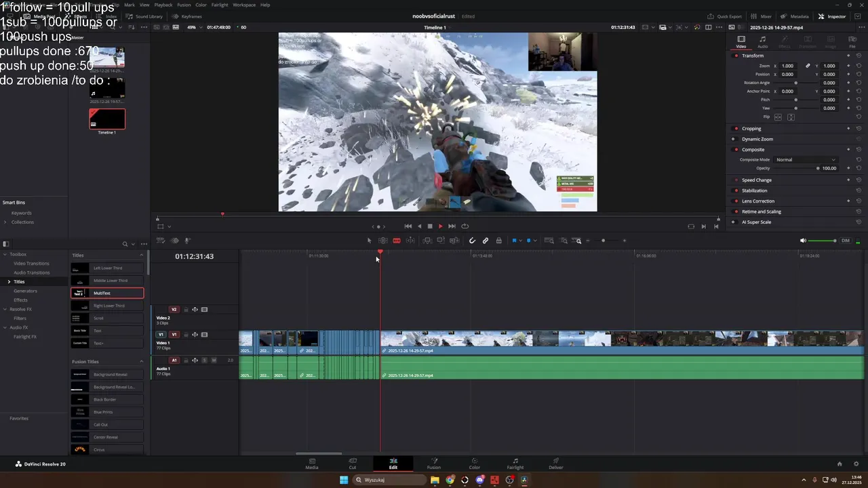This screenshot has height=488, width=868.
Task: Select Generators in Toolbox
Action: (x=25, y=291)
